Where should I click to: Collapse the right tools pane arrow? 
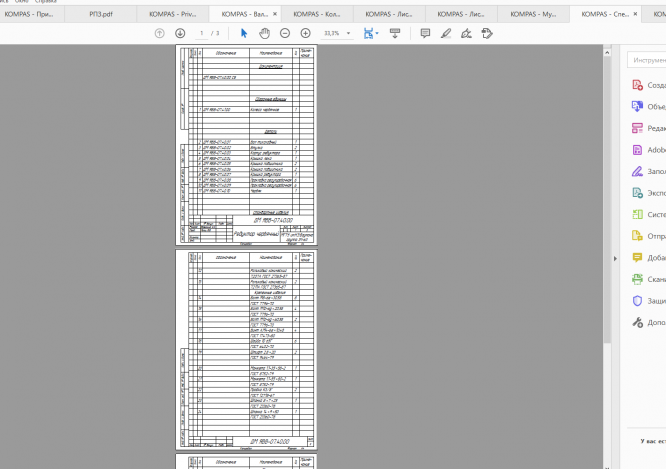615,258
